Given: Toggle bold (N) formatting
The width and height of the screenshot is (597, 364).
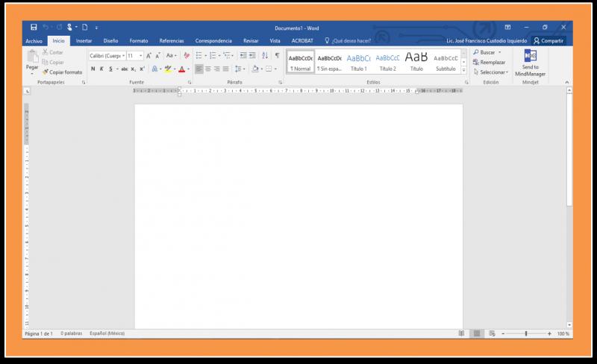Looking at the screenshot, I should click(92, 69).
